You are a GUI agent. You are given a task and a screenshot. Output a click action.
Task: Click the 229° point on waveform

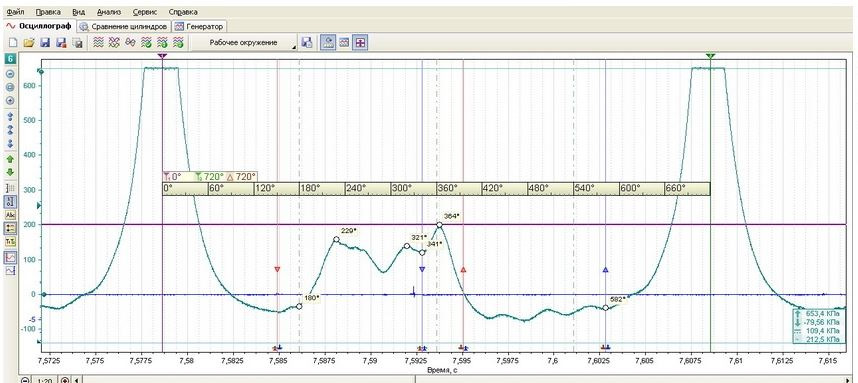pos(336,240)
